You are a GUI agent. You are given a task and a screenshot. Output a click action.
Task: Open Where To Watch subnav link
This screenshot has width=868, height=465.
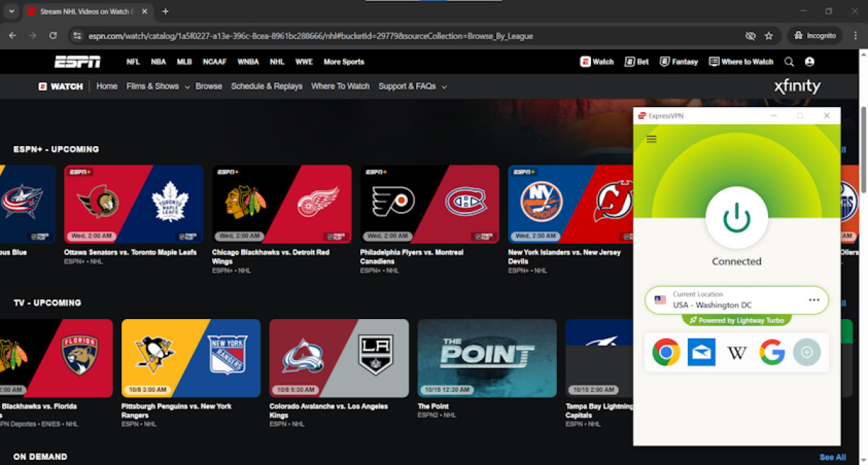[340, 86]
